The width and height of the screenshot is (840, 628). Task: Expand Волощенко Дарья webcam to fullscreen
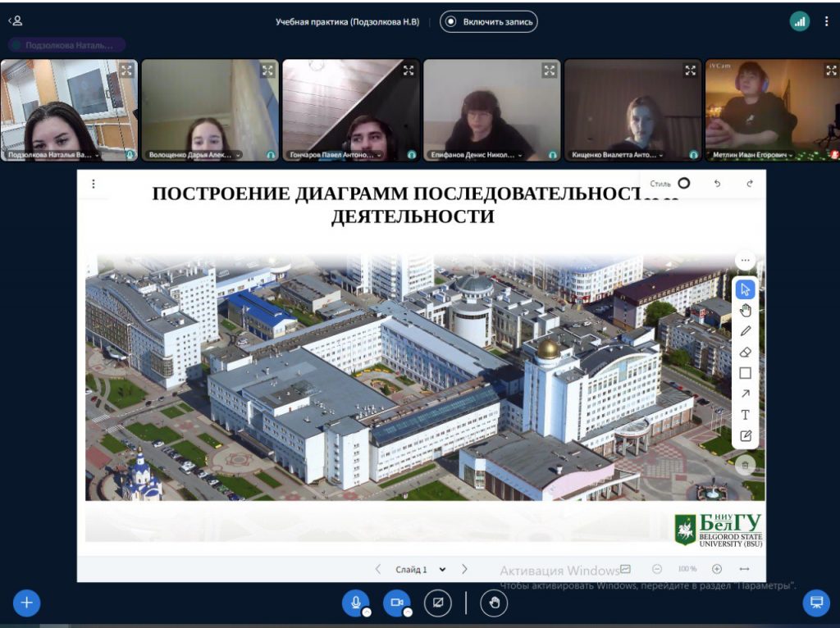click(x=267, y=71)
